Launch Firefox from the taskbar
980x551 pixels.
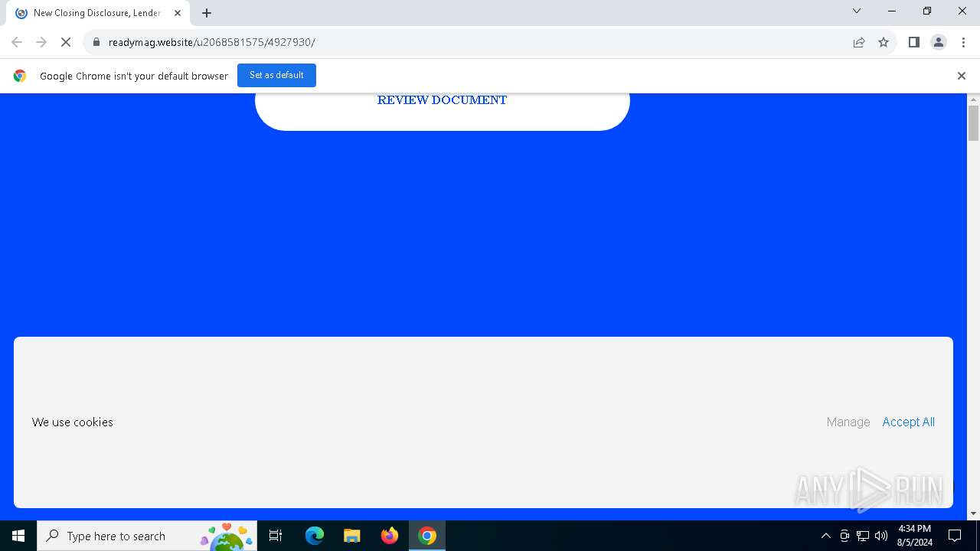click(390, 536)
